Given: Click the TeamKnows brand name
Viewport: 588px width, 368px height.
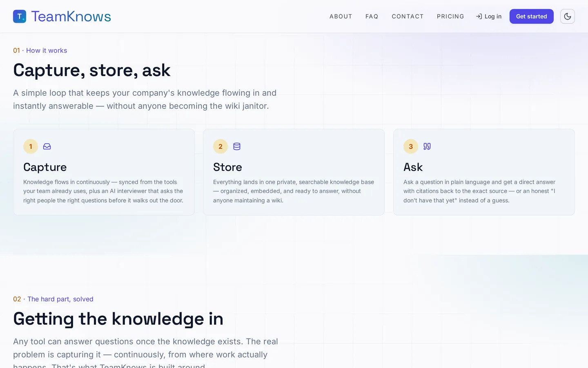Looking at the screenshot, I should (71, 16).
